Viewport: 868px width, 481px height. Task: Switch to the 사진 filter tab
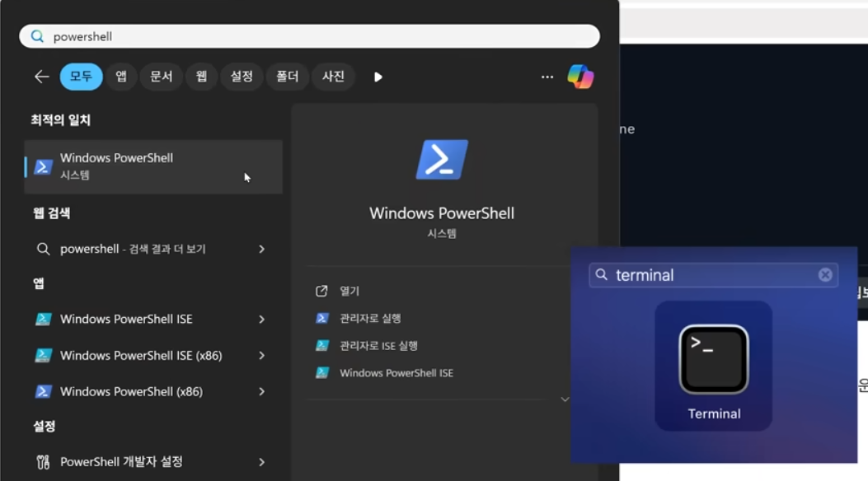pyautogui.click(x=333, y=77)
